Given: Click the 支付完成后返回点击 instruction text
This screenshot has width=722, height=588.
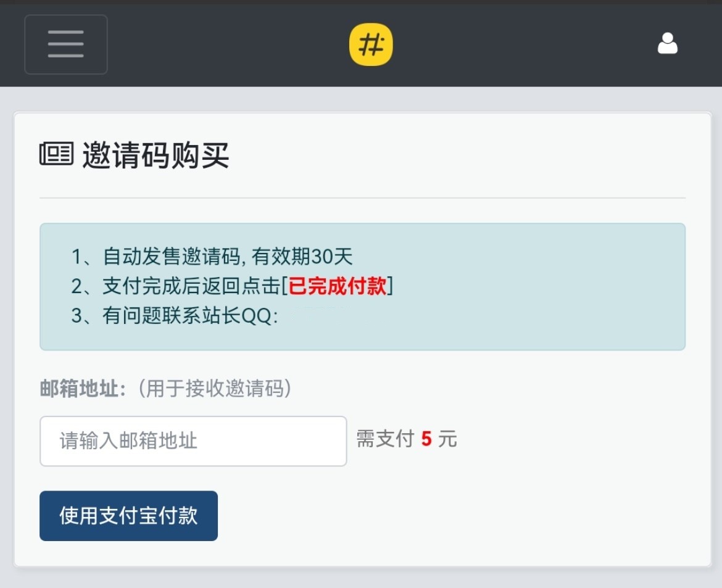Looking at the screenshot, I should (x=191, y=286).
